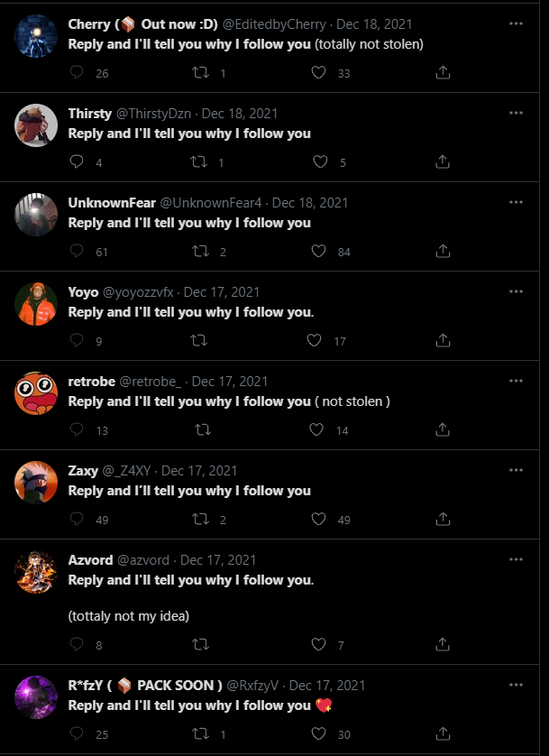This screenshot has width=549, height=756.
Task: Like UnknownFear's tweet
Action: click(318, 252)
